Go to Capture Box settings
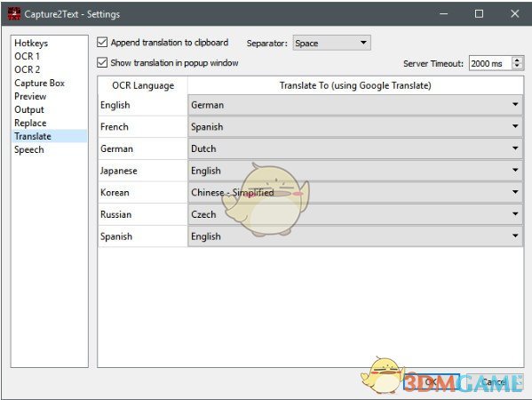The image size is (532, 400). pos(49,84)
